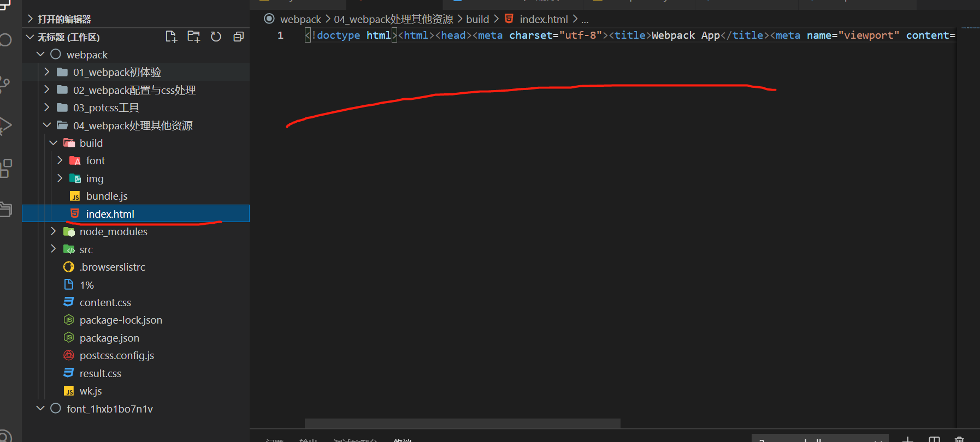Collapse the 04_webpack处理其他资源 folder
Viewport: 980px width, 442px height.
click(x=46, y=125)
